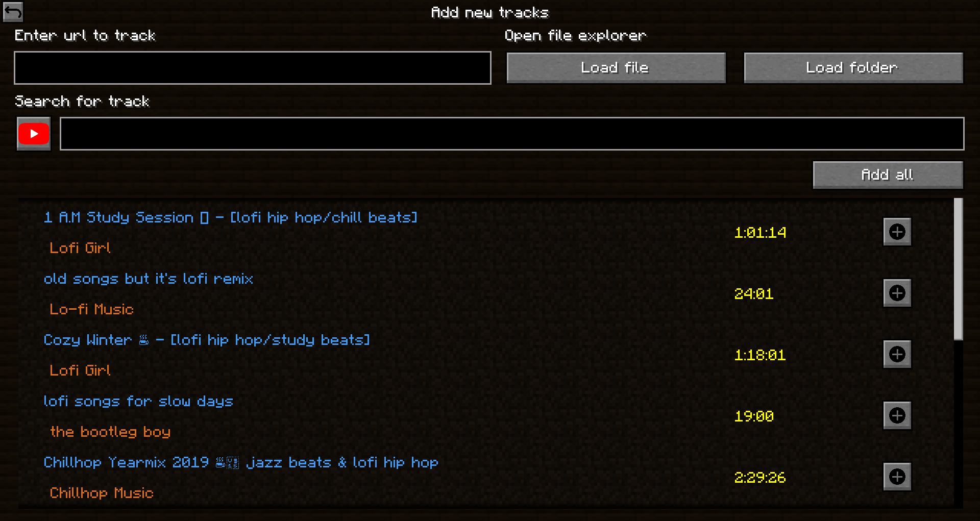
Task: Focus the Enter url to track field
Action: pyautogui.click(x=253, y=67)
